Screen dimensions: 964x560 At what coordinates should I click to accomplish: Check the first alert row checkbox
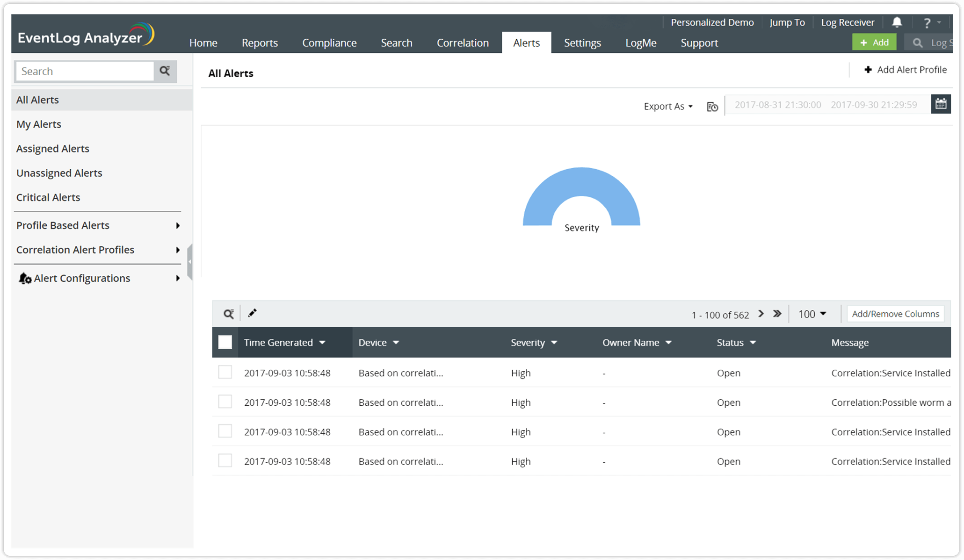coord(225,372)
